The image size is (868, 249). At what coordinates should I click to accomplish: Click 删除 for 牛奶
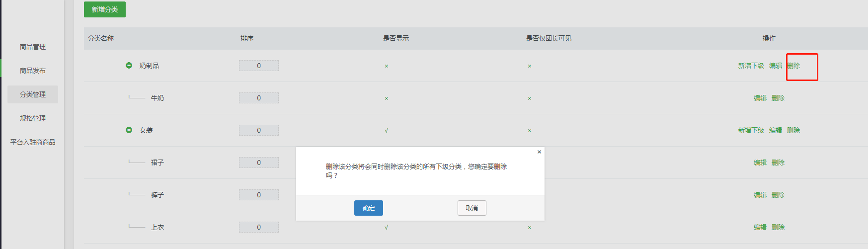click(778, 98)
